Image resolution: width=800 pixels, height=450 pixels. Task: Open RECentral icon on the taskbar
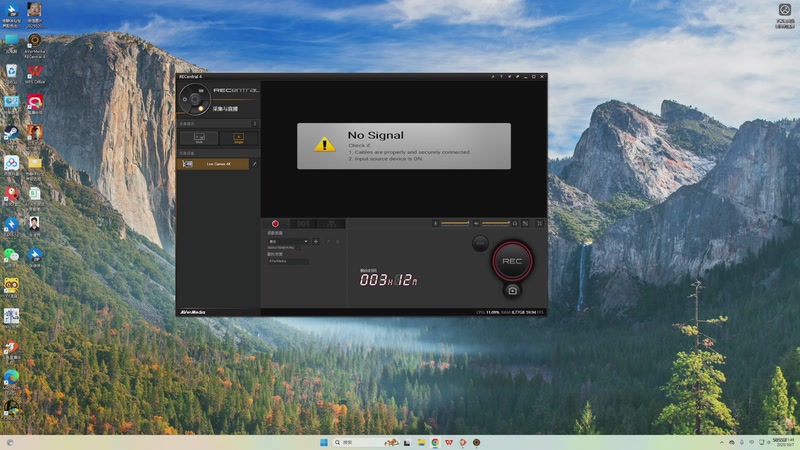pos(477,442)
